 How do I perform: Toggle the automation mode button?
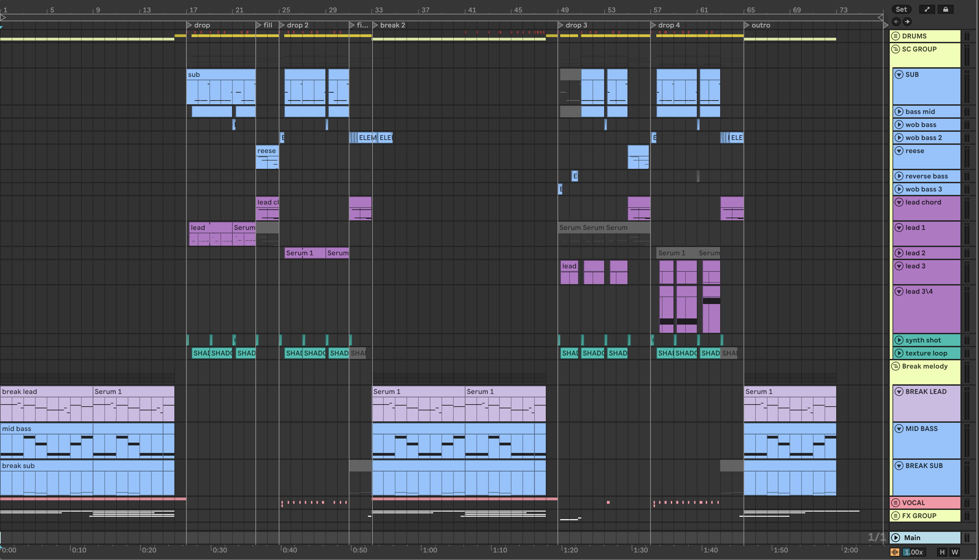(x=927, y=10)
